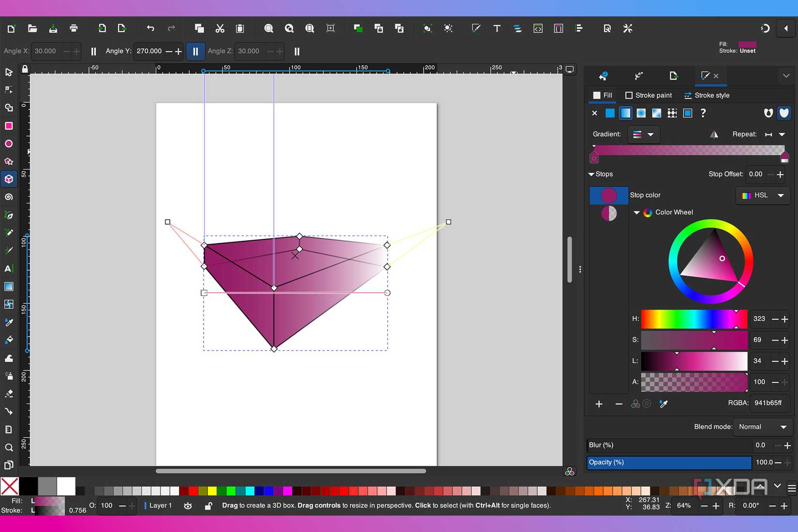This screenshot has width=798, height=532.
Task: Toggle the lock for stroke scaling near rulers
Action: coord(25,69)
